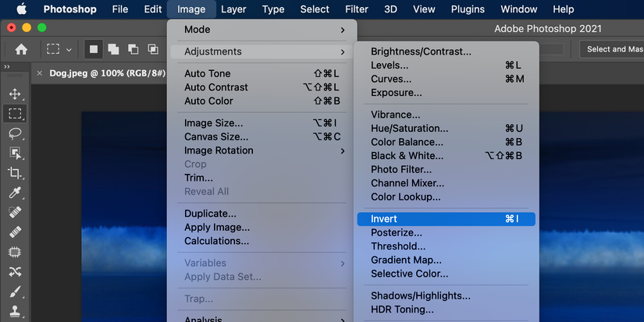Open the Apple menu
This screenshot has height=322, width=644.
[21, 9]
